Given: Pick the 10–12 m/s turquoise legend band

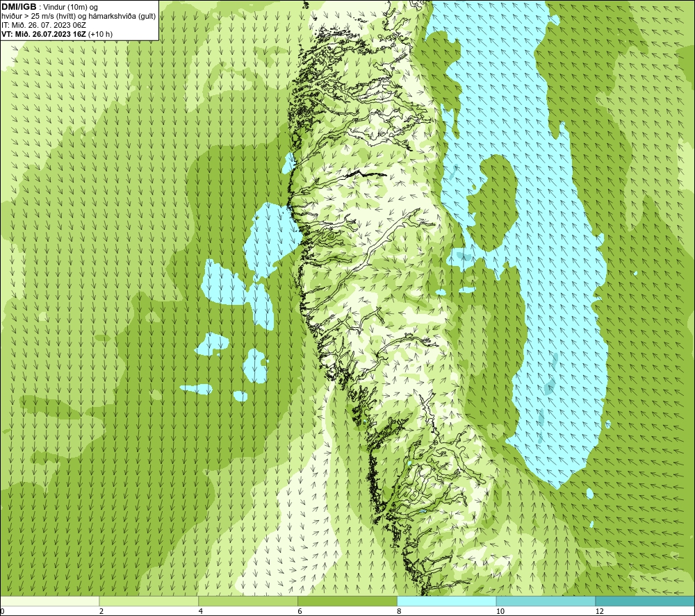Looking at the screenshot, I should click(x=546, y=601).
